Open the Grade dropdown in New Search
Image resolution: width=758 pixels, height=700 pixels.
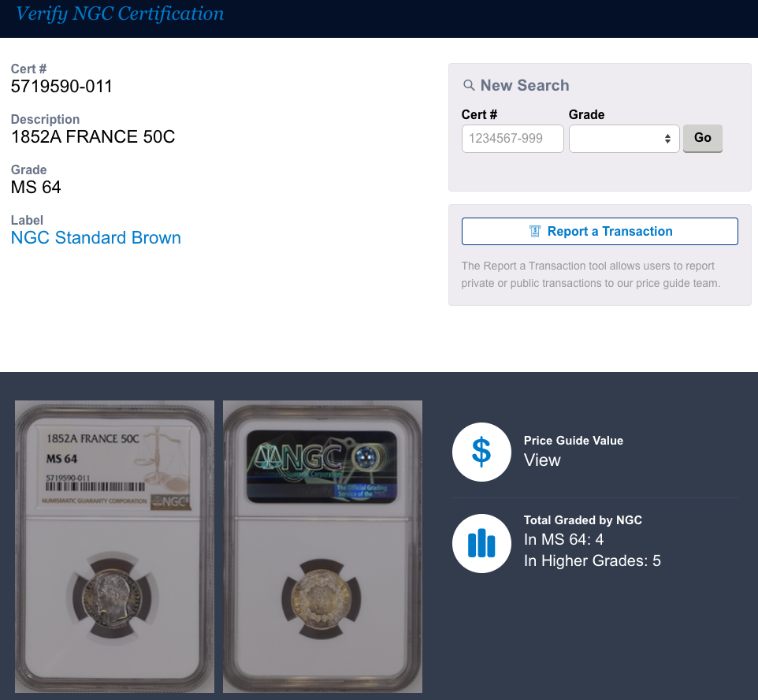pyautogui.click(x=624, y=139)
